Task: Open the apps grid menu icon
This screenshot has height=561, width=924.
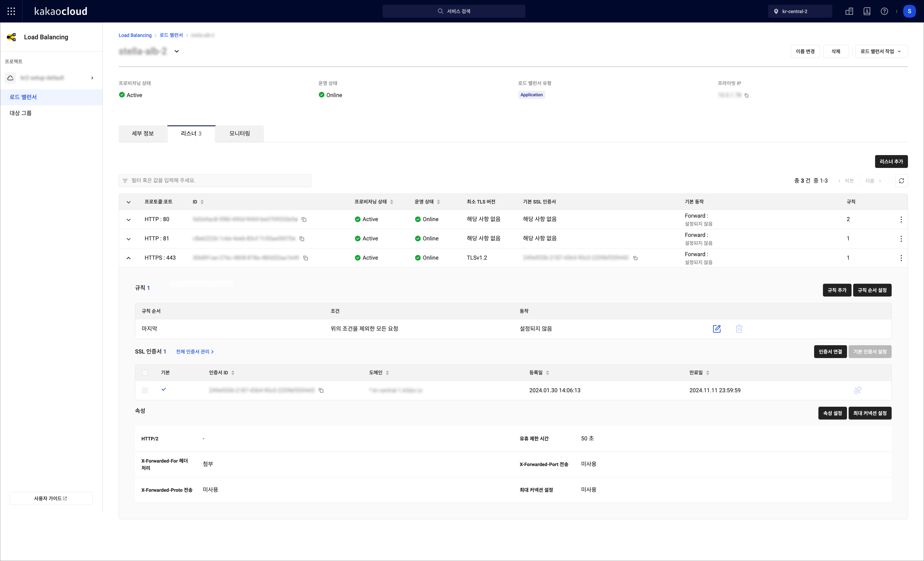Action: [x=11, y=11]
